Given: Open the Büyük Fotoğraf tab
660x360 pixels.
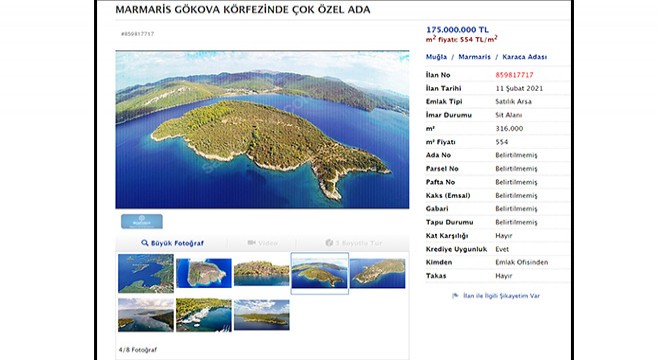Looking at the screenshot, I should (172, 243).
